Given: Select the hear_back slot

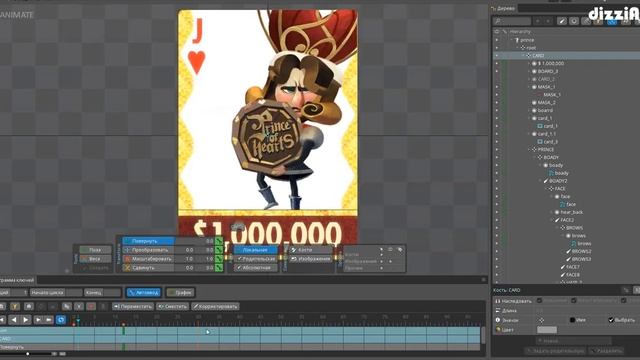Looking at the screenshot, I should pyautogui.click(x=571, y=212).
